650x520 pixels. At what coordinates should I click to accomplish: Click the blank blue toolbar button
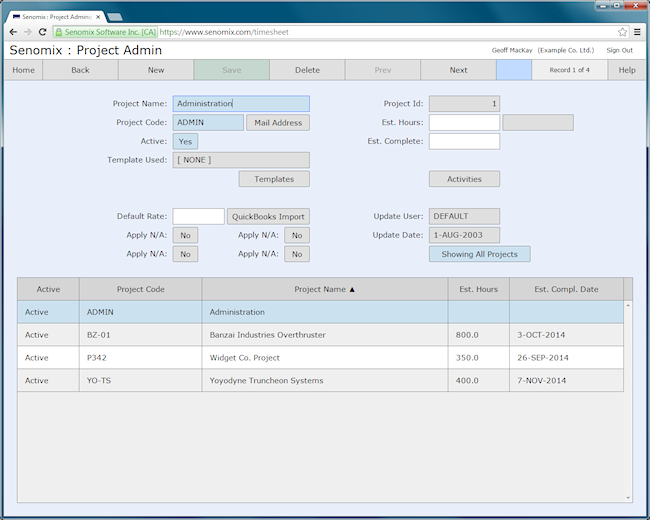click(x=514, y=70)
